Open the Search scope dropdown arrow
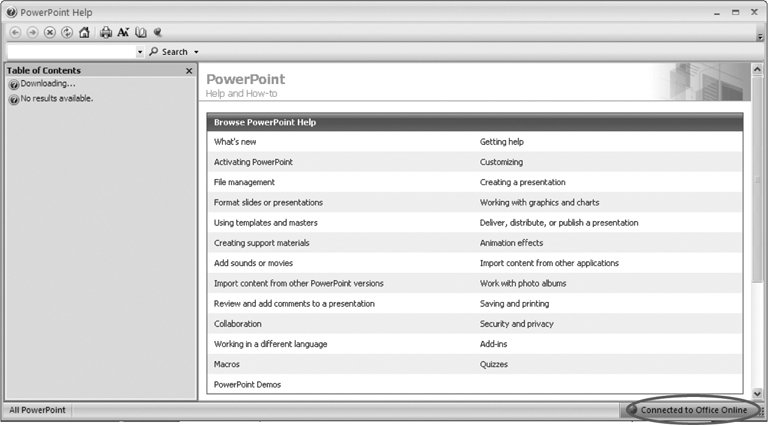Screen dimensions: 768x426 [x=196, y=52]
